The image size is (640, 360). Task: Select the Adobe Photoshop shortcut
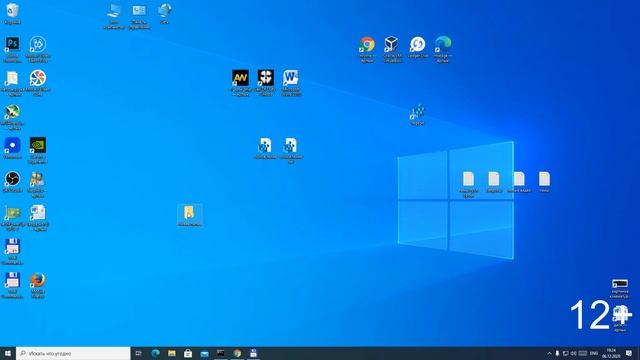tap(12, 49)
